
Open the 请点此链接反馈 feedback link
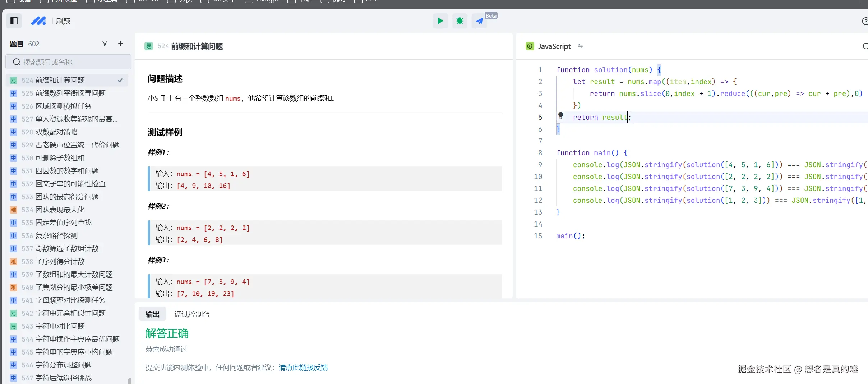click(x=303, y=367)
